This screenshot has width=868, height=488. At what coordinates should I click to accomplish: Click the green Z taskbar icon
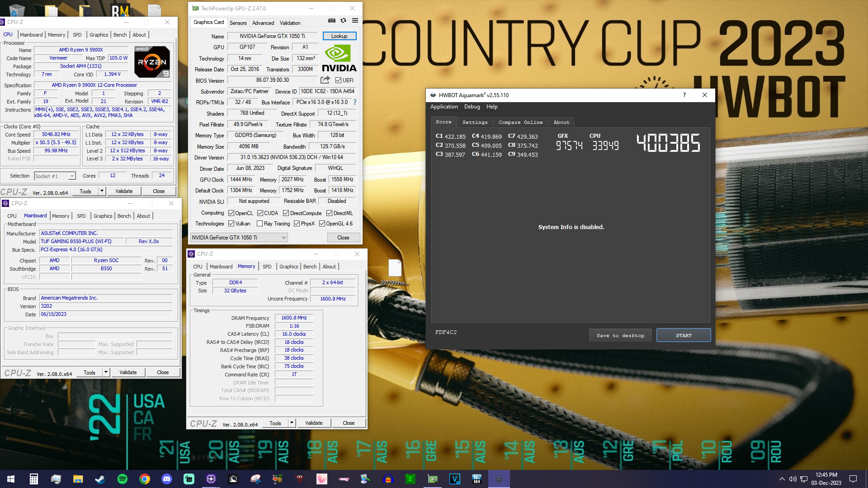click(x=410, y=479)
